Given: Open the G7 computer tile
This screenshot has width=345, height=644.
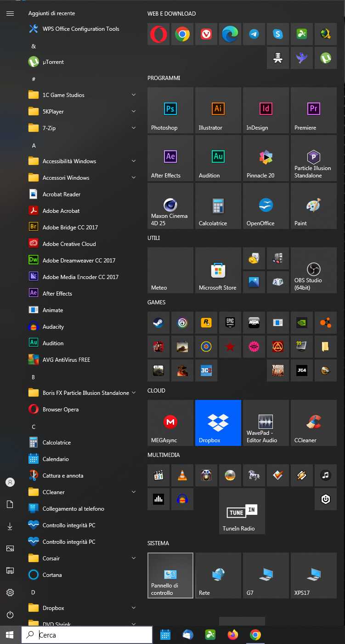Looking at the screenshot, I should point(266,576).
